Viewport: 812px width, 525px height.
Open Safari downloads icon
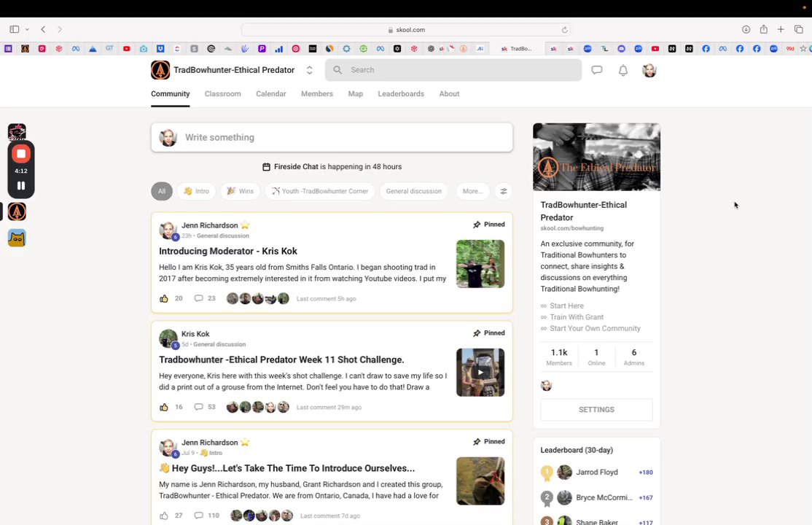[746, 30]
